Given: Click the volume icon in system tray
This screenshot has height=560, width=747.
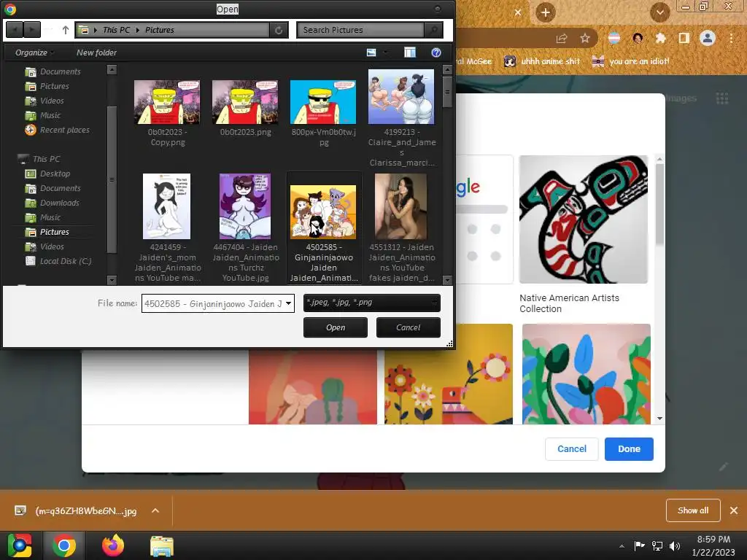Looking at the screenshot, I should [x=675, y=546].
